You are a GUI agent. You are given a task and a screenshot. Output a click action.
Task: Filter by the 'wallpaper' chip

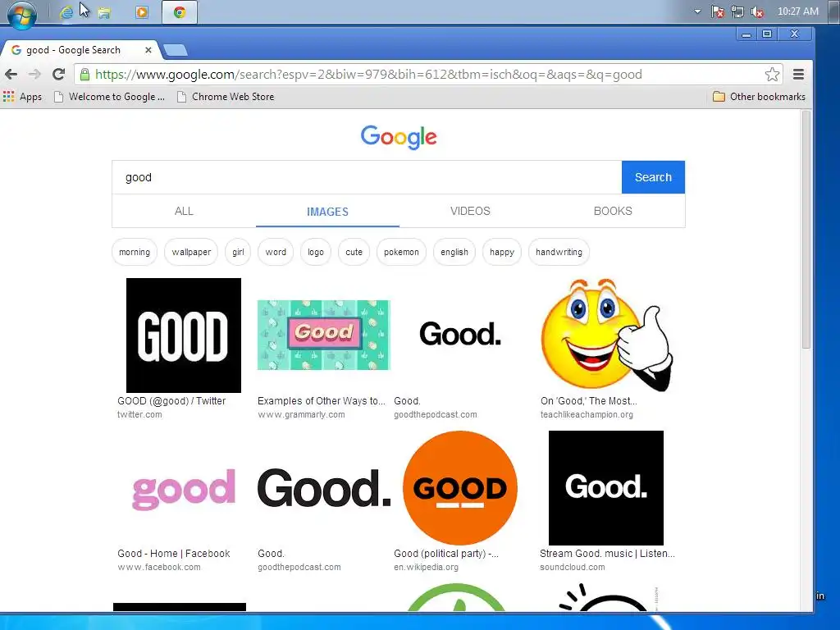point(191,252)
